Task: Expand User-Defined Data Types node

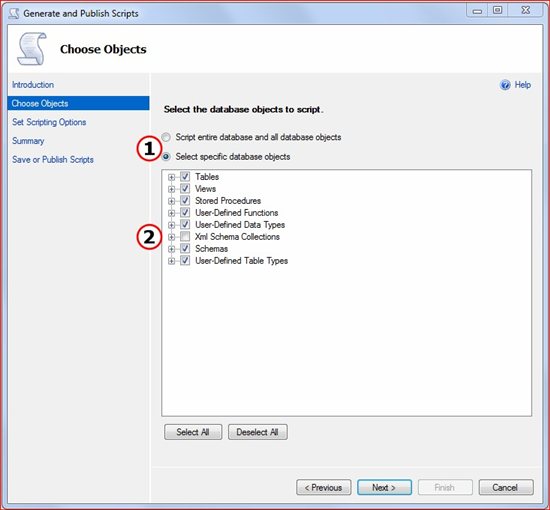Action: 172,225
